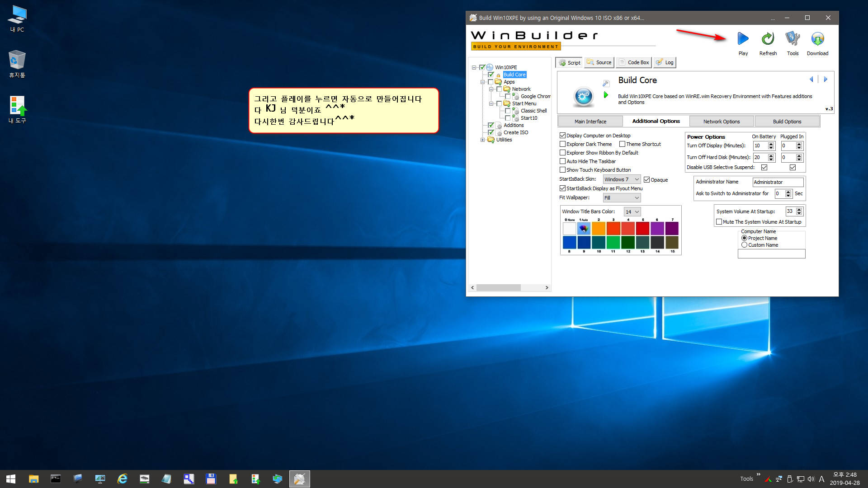Switch to the Network Options tab
The image size is (868, 488).
tap(721, 122)
